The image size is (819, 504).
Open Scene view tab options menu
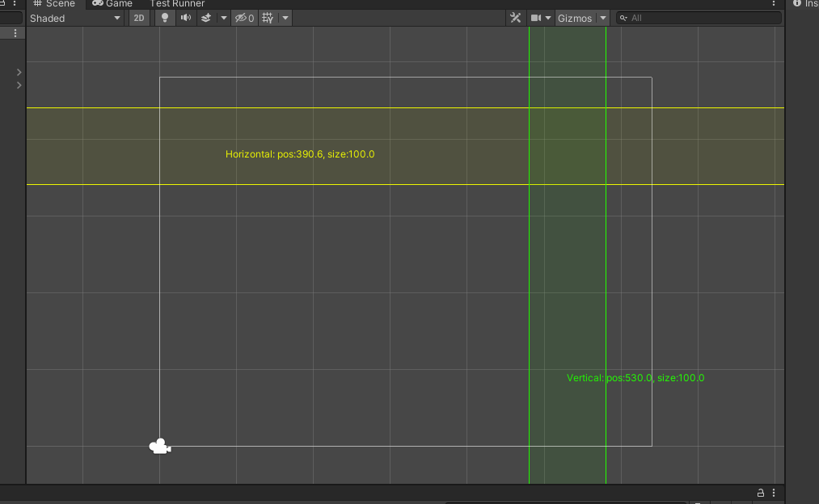coord(774,3)
